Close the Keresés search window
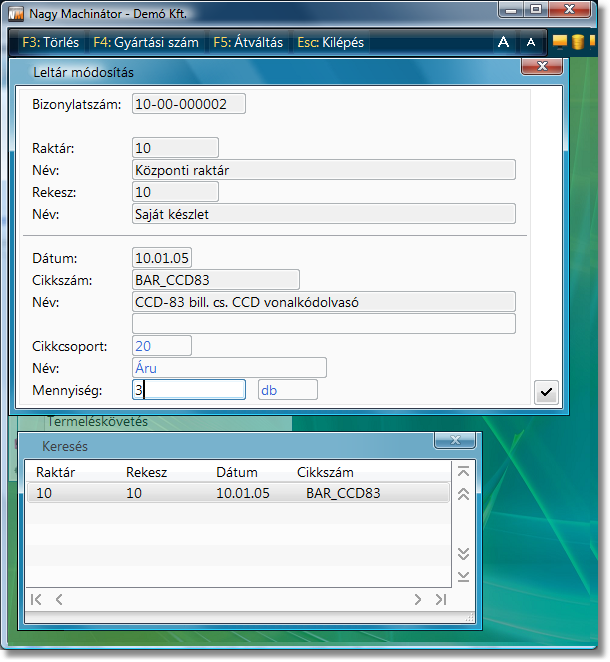This screenshot has width=610, height=662. coord(455,440)
